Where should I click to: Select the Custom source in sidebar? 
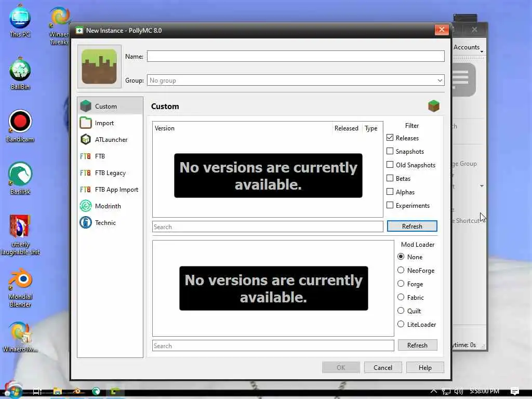110,106
